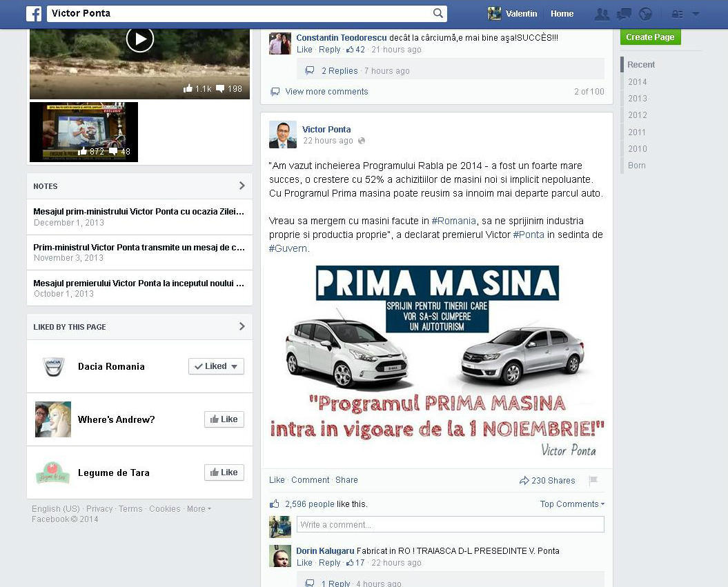Open Dacia Romania page logo

(53, 366)
